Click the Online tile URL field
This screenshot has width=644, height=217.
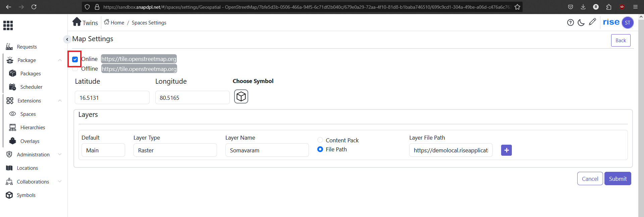[139, 59]
